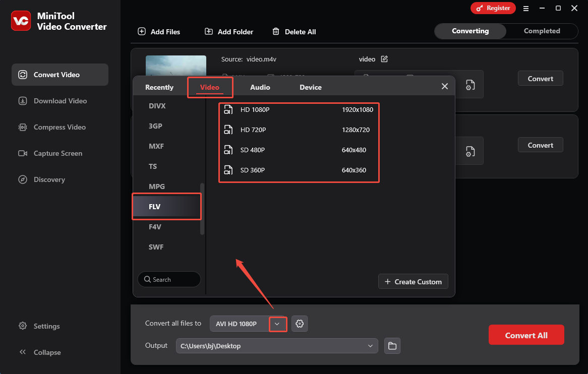
Task: Close the format selection popup
Action: (445, 87)
